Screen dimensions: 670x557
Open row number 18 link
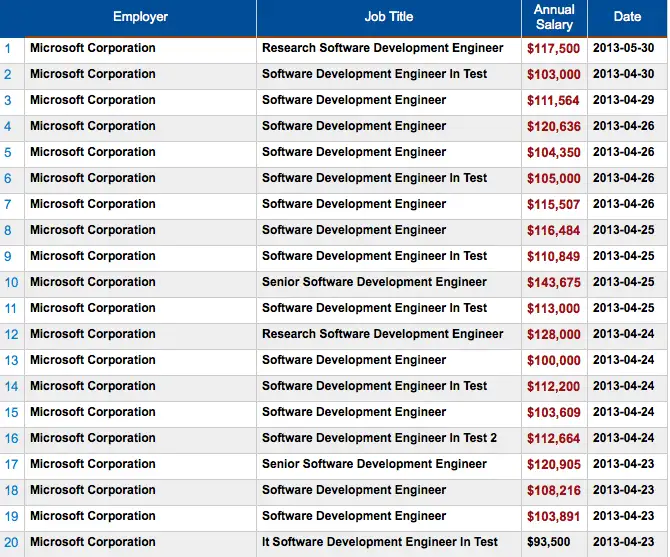(x=11, y=490)
